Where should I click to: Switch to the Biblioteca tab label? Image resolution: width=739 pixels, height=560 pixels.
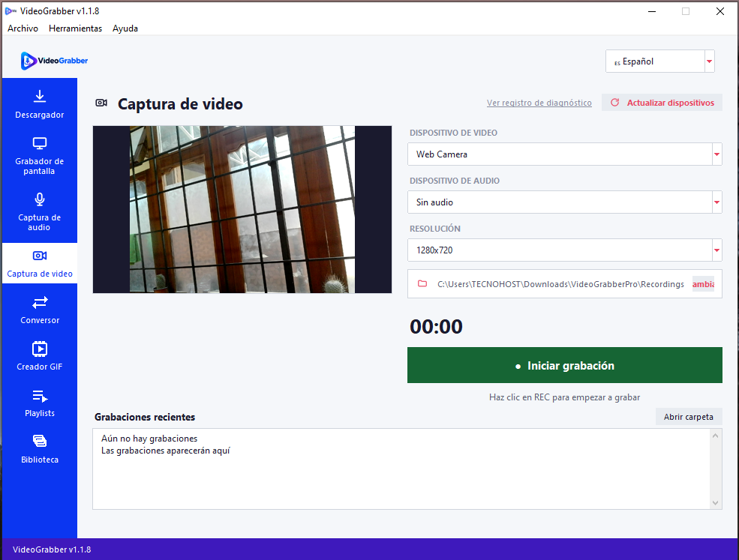coord(40,460)
